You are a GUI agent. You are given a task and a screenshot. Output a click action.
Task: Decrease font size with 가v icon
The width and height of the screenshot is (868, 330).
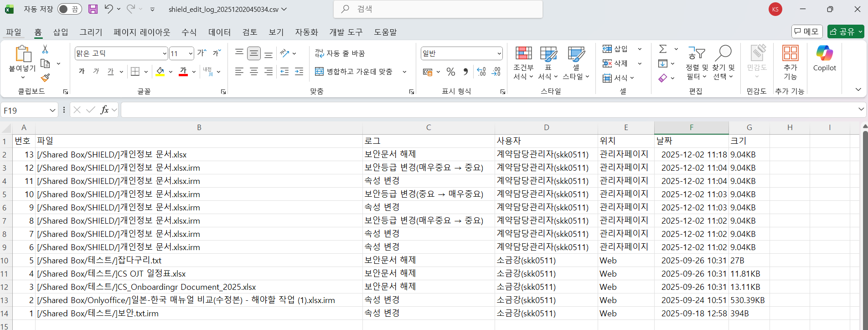click(217, 53)
